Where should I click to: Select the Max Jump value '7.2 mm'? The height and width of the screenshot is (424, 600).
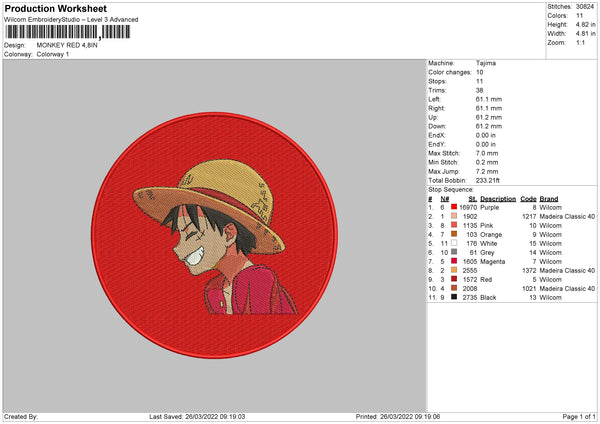[x=487, y=171]
